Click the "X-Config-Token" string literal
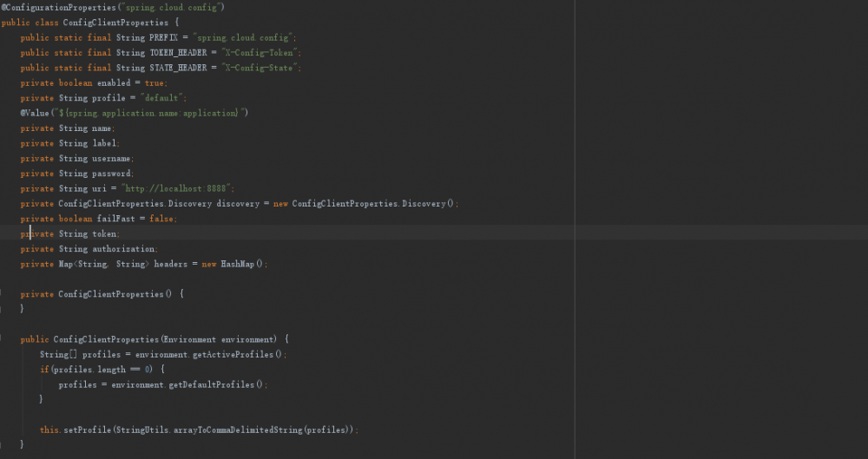The image size is (868, 459). click(260, 53)
